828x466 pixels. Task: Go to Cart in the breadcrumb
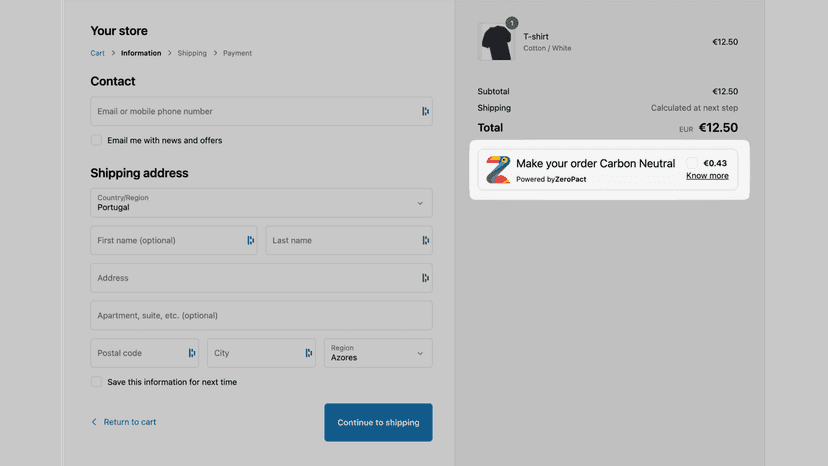pyautogui.click(x=97, y=53)
